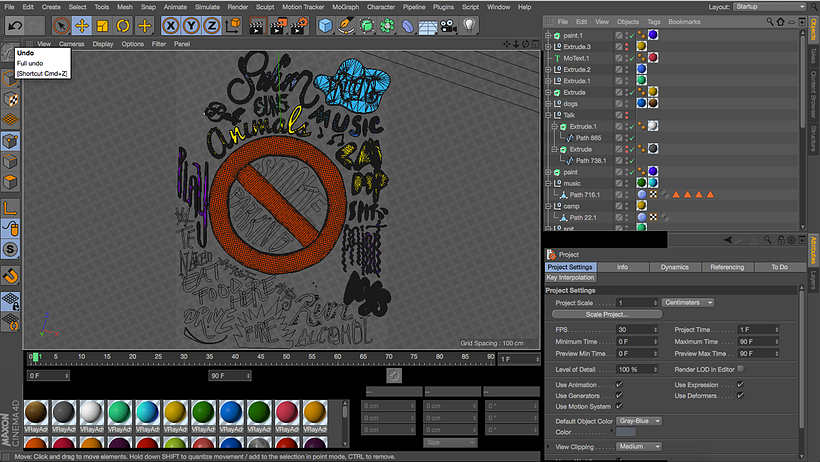Click the Scale Project button
This screenshot has width=820, height=462.
point(607,314)
